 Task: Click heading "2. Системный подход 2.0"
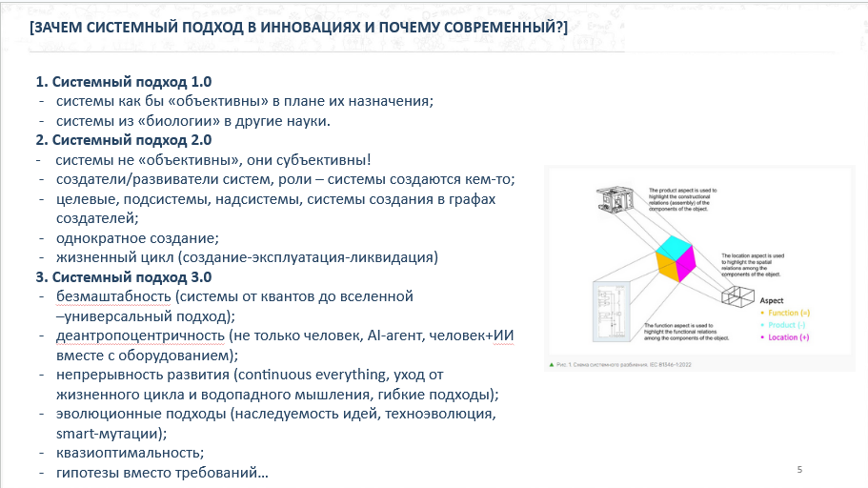[x=130, y=140]
